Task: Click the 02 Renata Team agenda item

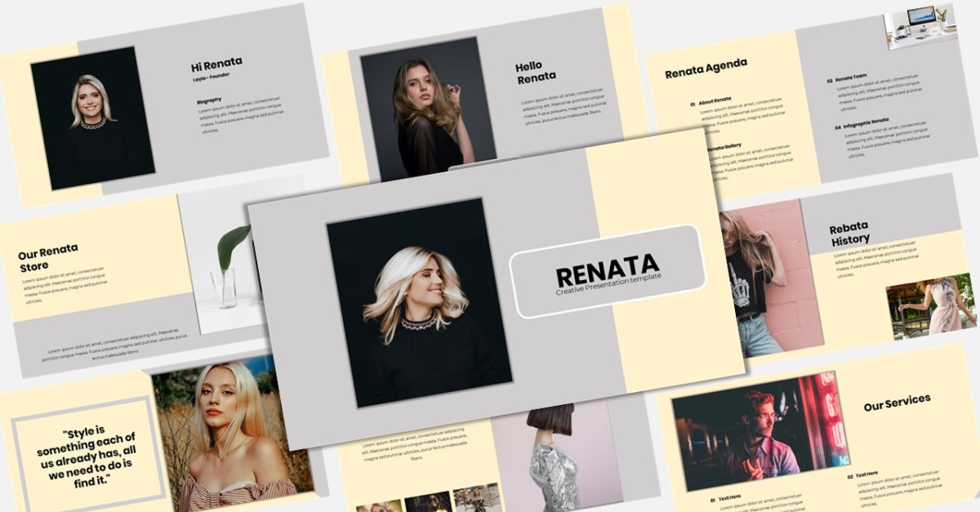Action: point(849,79)
